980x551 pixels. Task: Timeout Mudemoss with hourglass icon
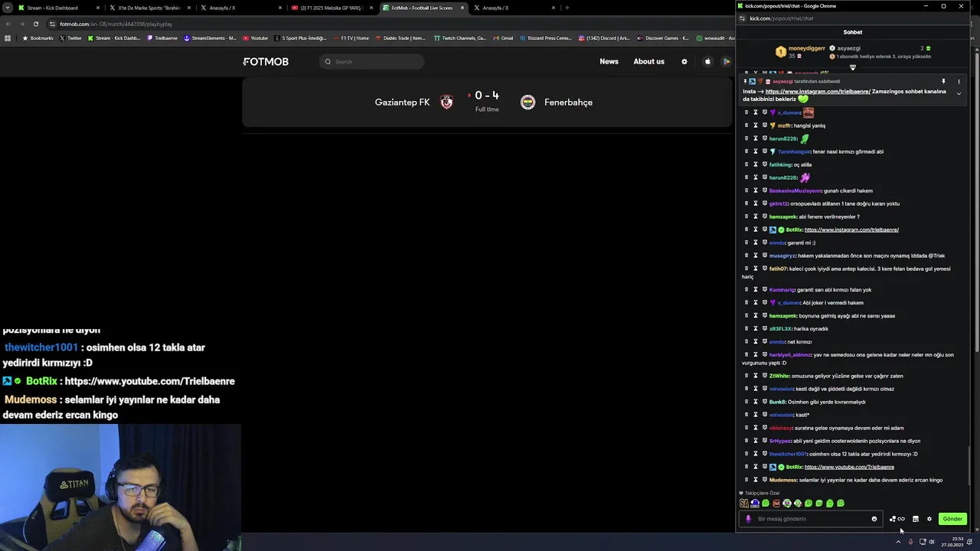pos(755,480)
